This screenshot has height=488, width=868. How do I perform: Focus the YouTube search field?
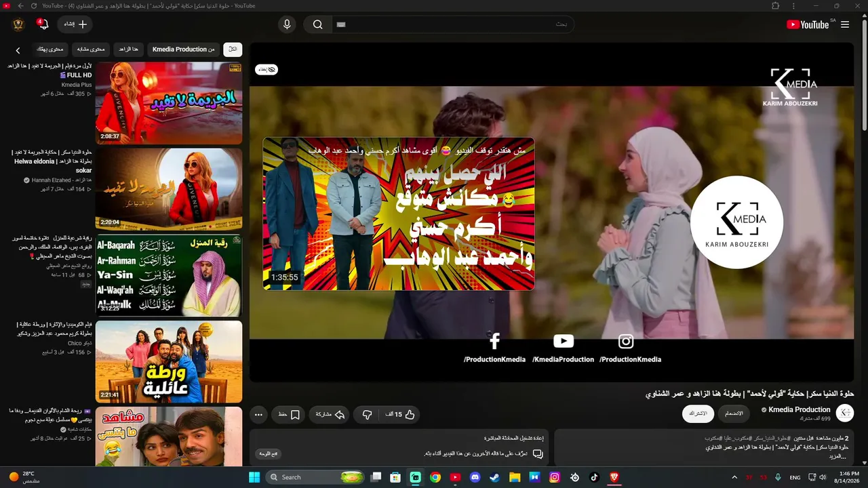(x=454, y=24)
